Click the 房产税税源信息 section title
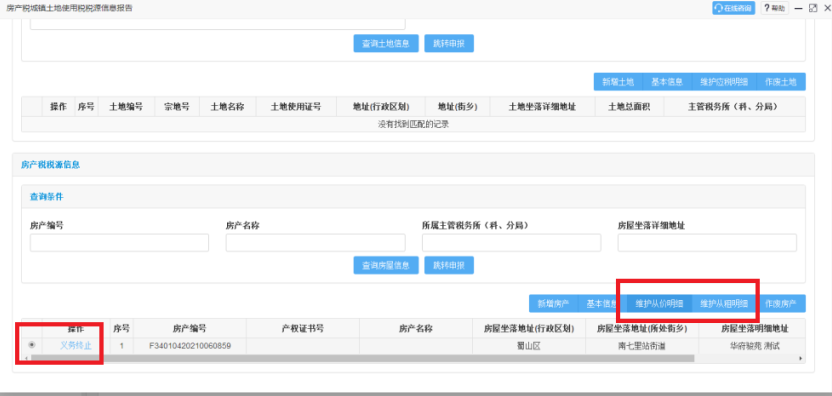The height and width of the screenshot is (396, 832). coord(50,165)
